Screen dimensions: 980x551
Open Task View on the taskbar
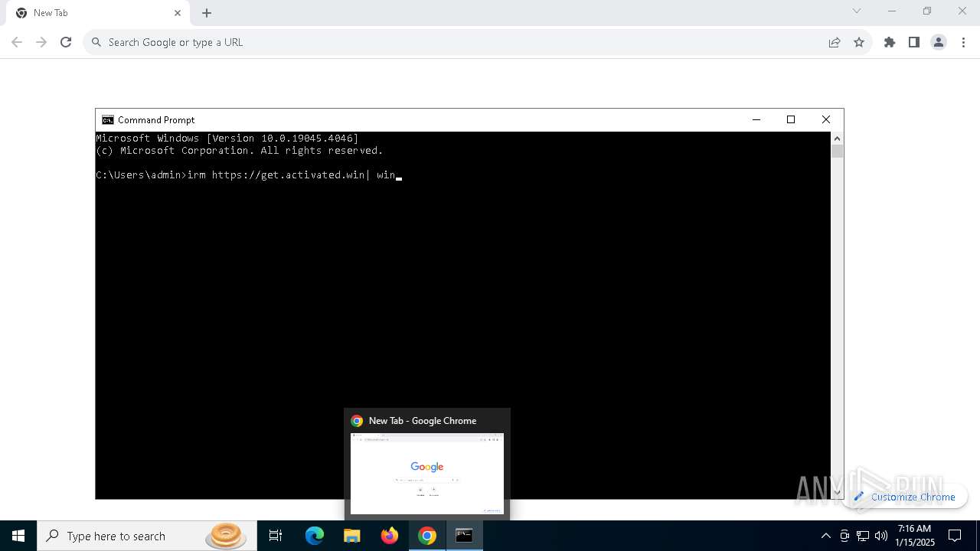click(276, 536)
